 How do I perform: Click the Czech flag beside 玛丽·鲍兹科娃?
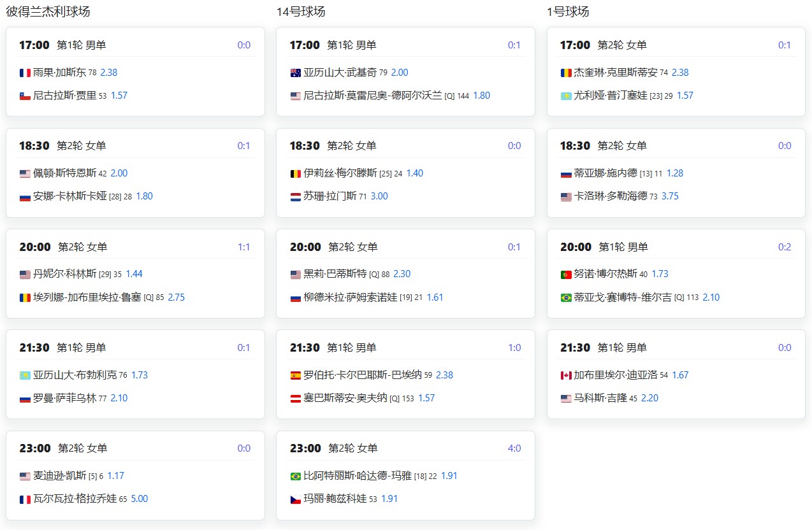295,499
